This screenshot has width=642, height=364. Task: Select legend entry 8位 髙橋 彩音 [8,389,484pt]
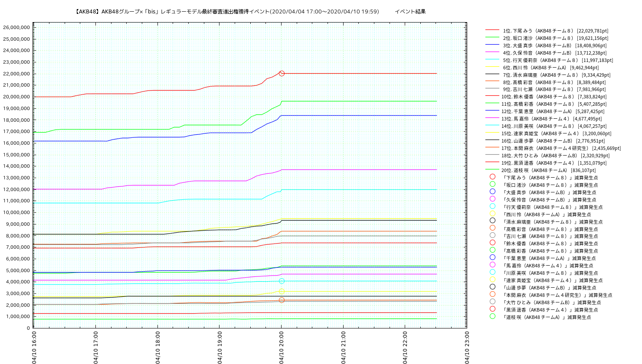pyautogui.click(x=554, y=82)
